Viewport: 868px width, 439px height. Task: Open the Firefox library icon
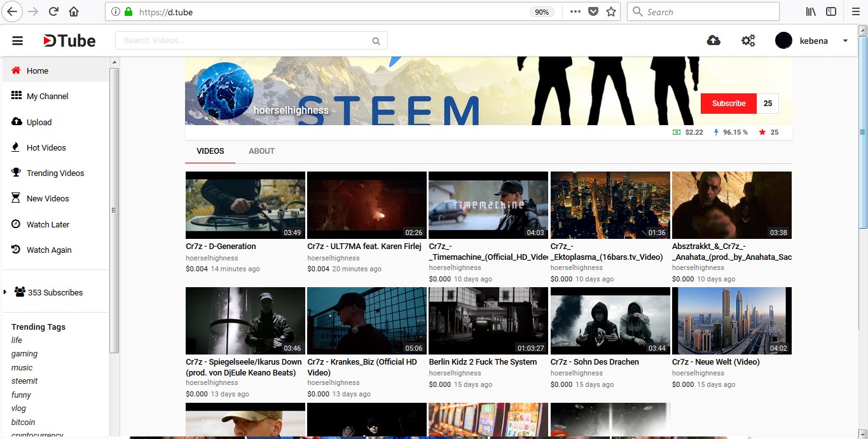(811, 11)
